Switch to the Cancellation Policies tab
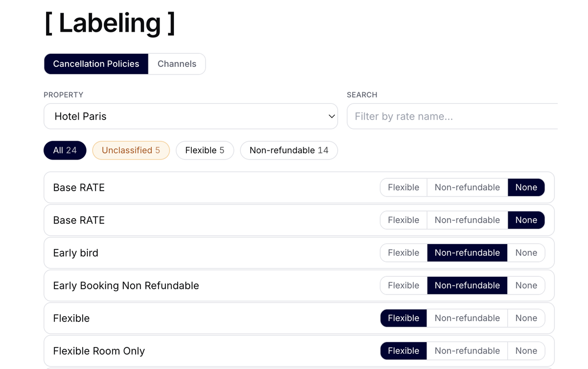The image size is (588, 369). click(96, 64)
